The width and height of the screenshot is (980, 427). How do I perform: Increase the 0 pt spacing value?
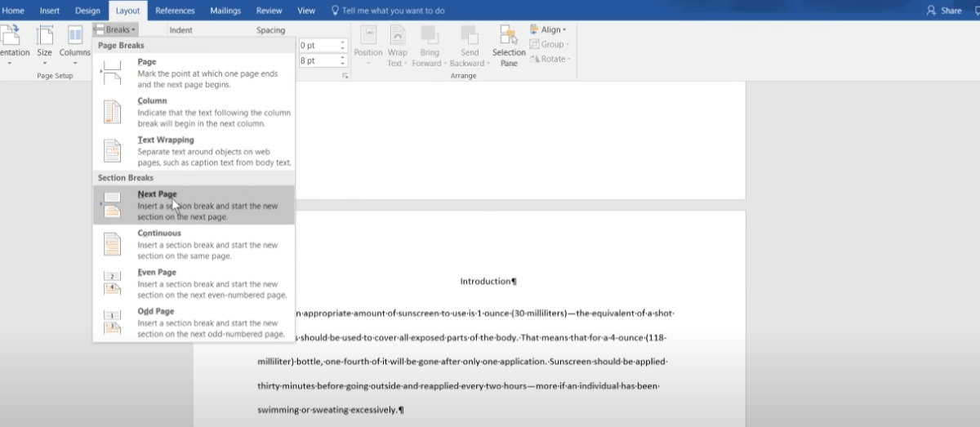tap(344, 42)
